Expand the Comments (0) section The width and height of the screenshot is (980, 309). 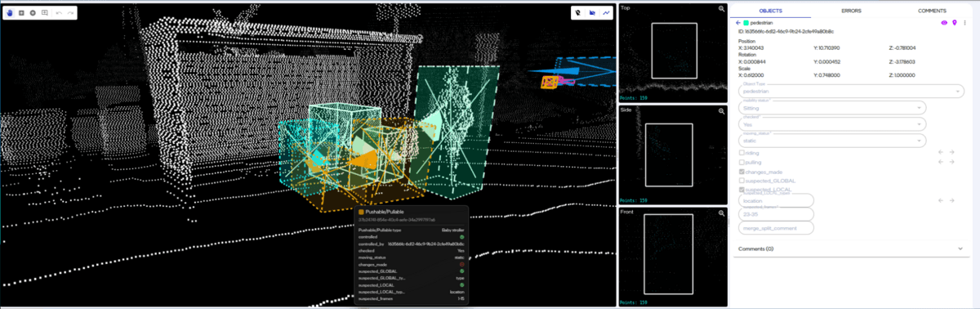pyautogui.click(x=852, y=249)
